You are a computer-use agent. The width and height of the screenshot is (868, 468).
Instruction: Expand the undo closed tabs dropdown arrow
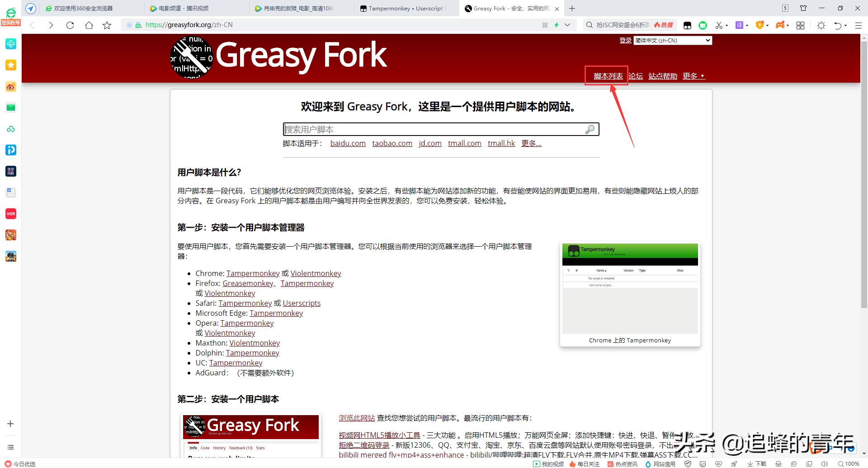(845, 25)
